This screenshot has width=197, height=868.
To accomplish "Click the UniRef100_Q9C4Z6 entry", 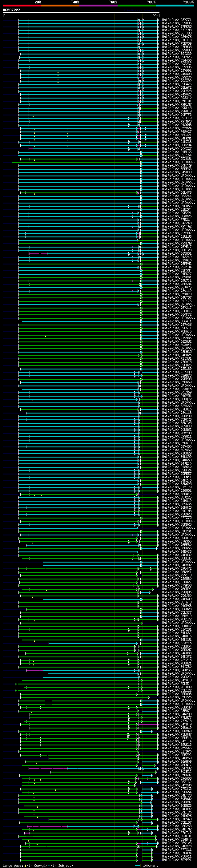I will (x=177, y=84).
